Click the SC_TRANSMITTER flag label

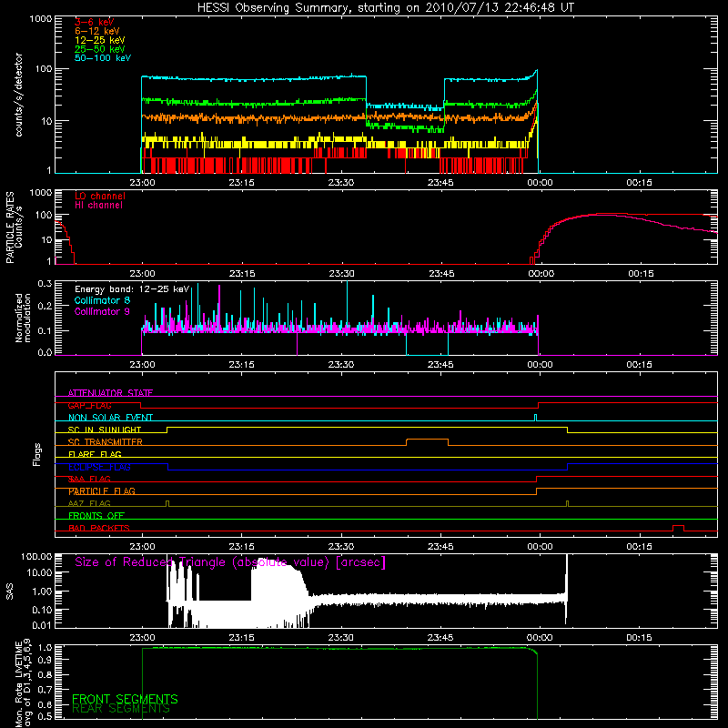106,442
